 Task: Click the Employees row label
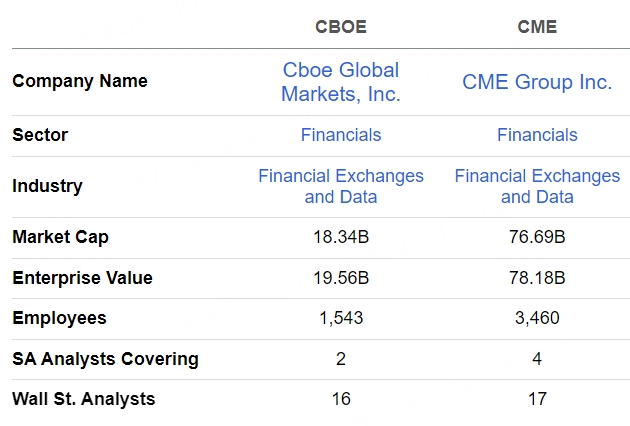[59, 318]
